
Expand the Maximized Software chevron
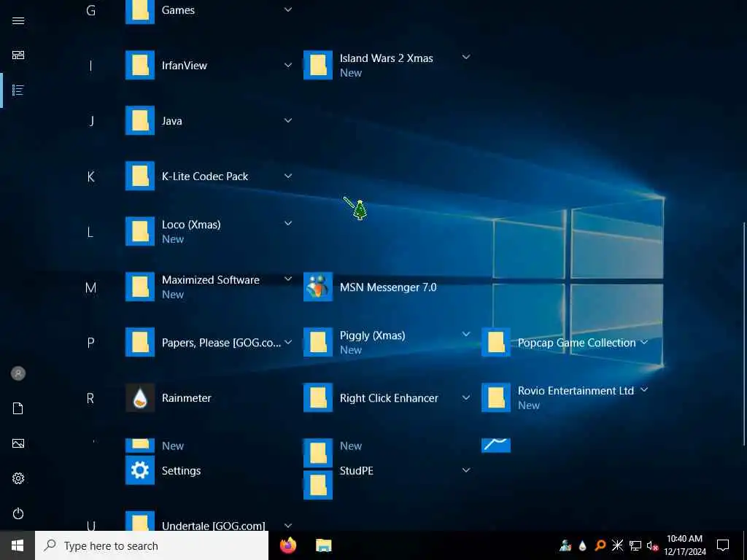click(x=288, y=279)
